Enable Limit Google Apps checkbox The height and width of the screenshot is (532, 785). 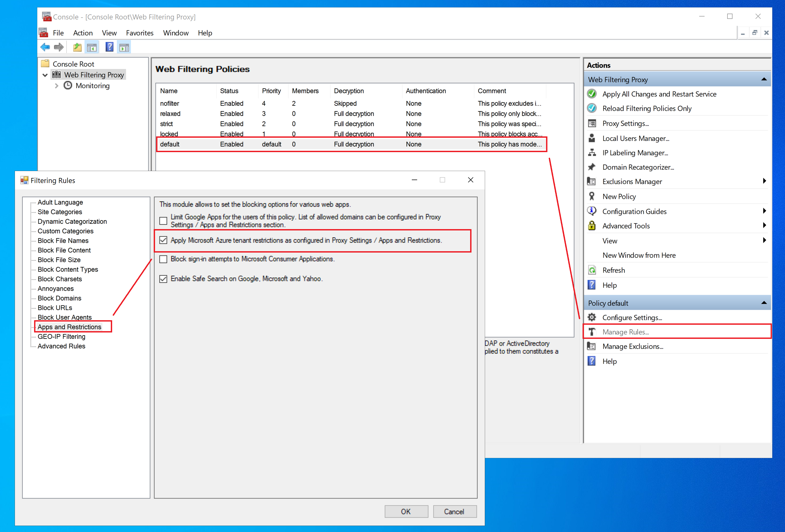tap(164, 221)
